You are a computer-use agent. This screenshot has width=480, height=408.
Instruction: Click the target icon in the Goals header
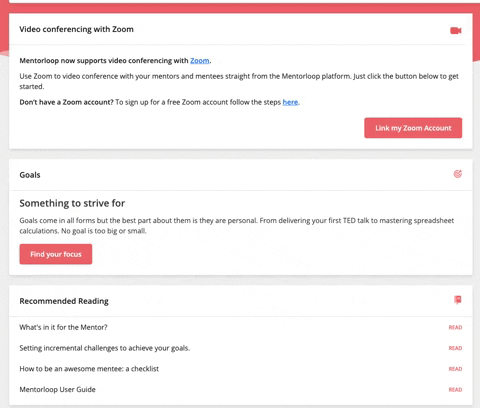click(458, 174)
